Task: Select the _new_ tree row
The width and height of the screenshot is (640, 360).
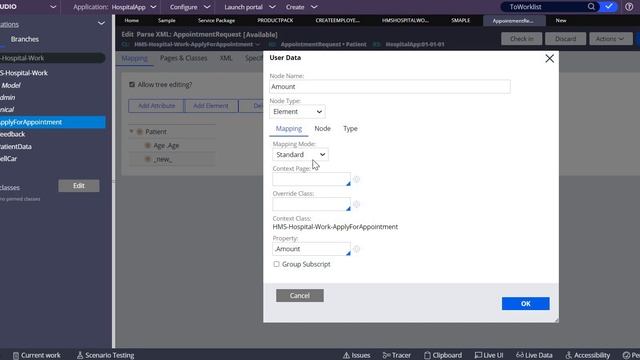Action: click(172, 159)
